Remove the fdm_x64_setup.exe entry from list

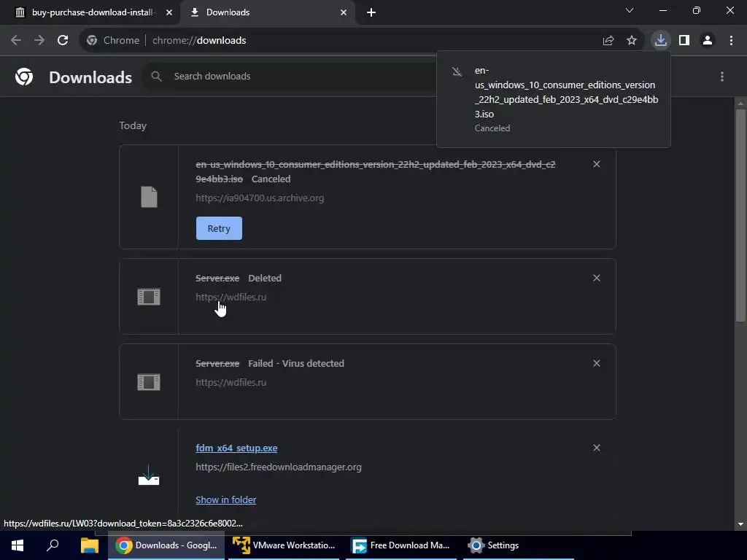click(597, 448)
